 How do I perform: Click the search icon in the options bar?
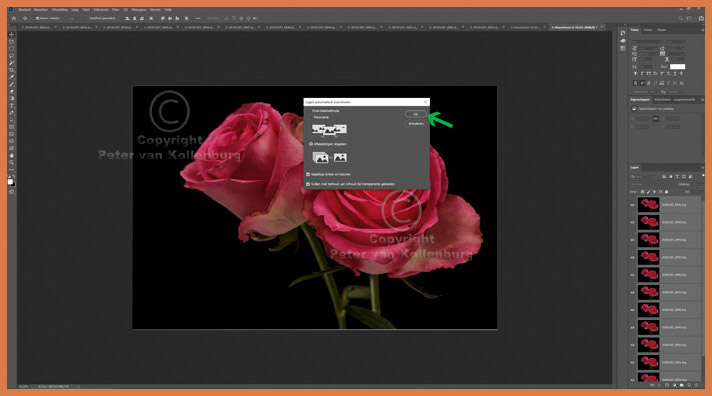[681, 18]
